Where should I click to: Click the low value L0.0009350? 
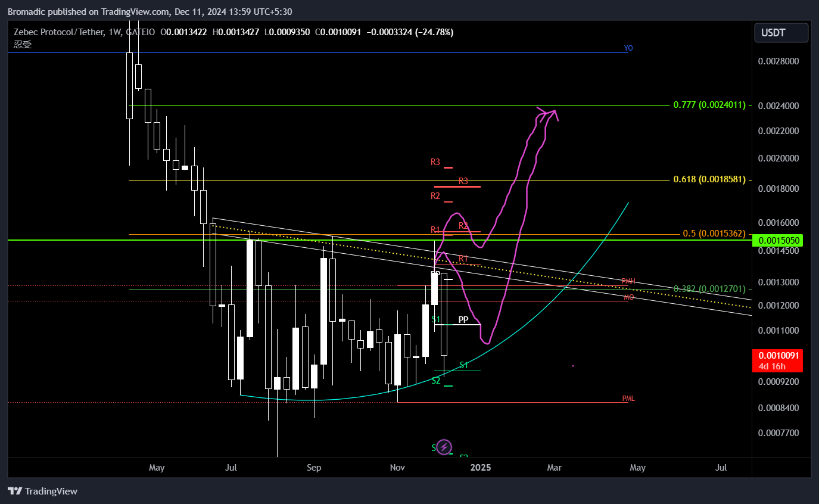coord(287,32)
